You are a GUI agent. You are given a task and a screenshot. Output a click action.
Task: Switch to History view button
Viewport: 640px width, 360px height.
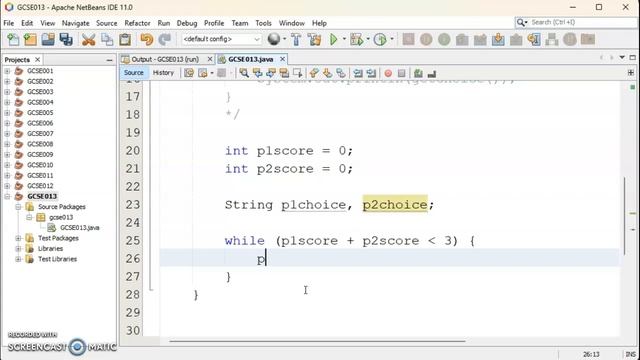tap(163, 73)
